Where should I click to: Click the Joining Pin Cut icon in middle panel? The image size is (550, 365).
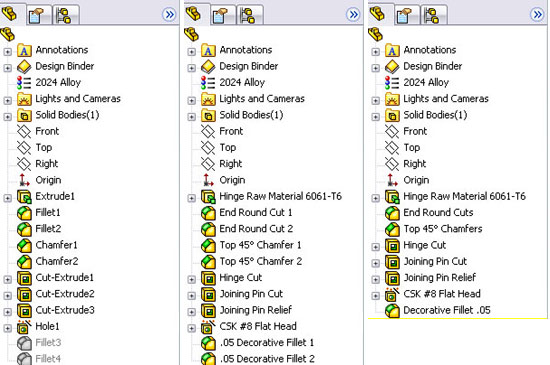(x=208, y=294)
